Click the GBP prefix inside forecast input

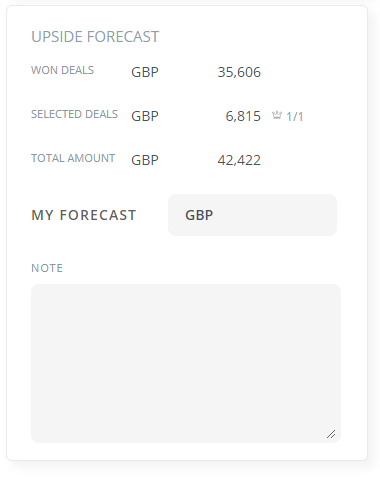[x=199, y=215]
